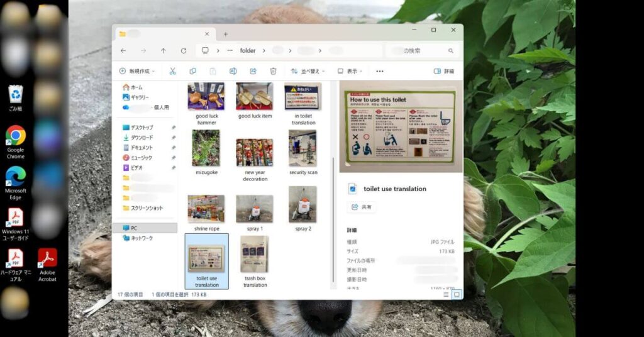Click the 'toilet use translation' selected file
Viewport: 644px width, 337px height.
pyautogui.click(x=206, y=262)
